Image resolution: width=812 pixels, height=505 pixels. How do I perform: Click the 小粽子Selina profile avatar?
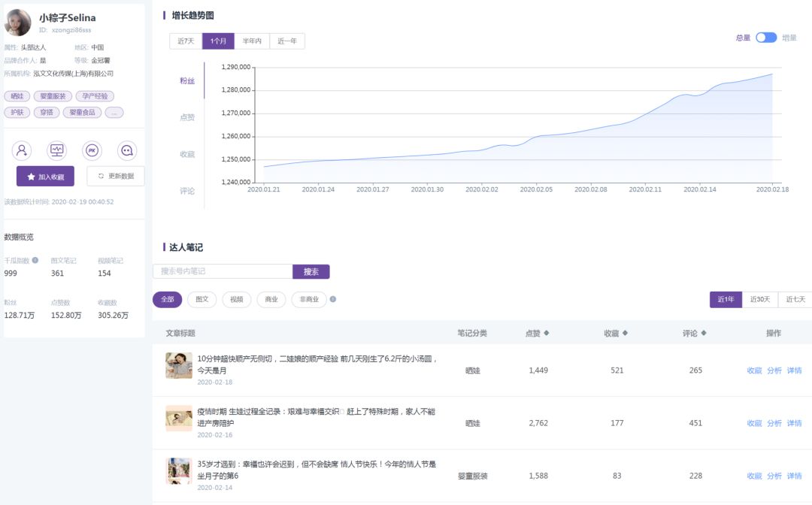pos(18,23)
